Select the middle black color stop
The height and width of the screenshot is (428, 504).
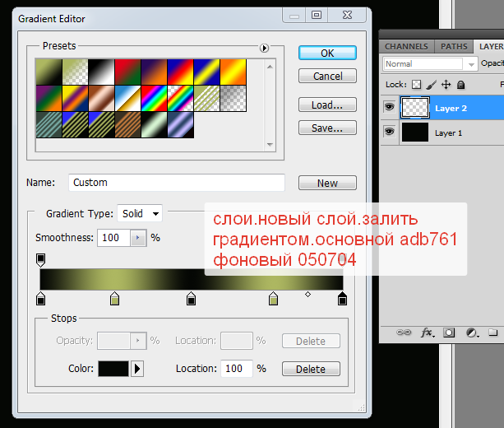191,299
